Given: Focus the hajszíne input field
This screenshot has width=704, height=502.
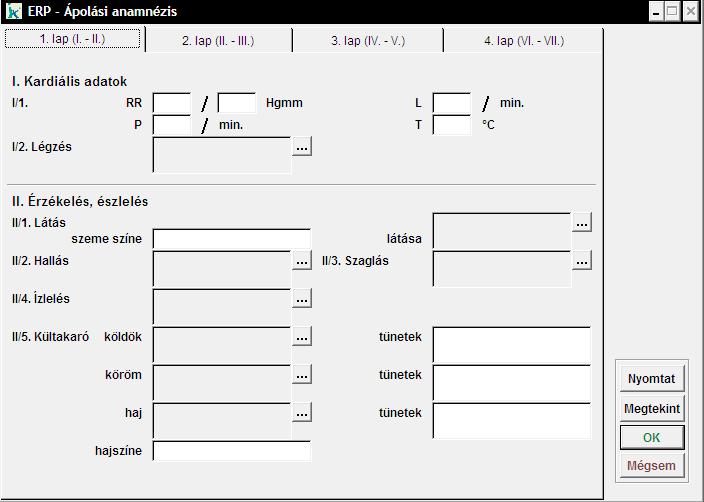Looking at the screenshot, I should click(232, 451).
